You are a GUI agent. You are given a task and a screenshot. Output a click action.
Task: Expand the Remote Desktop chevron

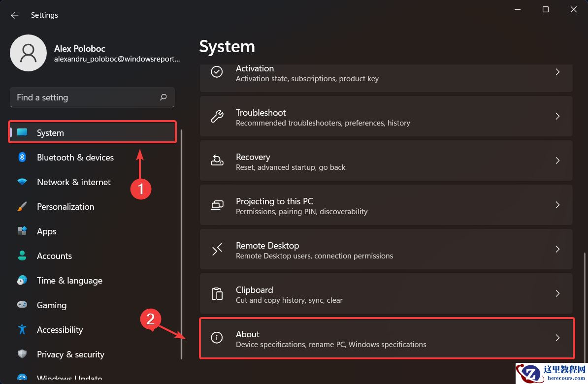pos(557,249)
